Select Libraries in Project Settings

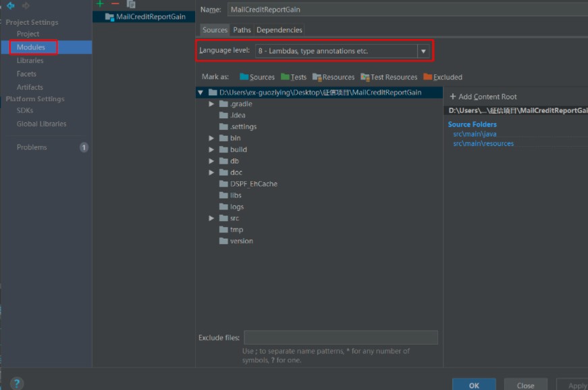click(30, 61)
